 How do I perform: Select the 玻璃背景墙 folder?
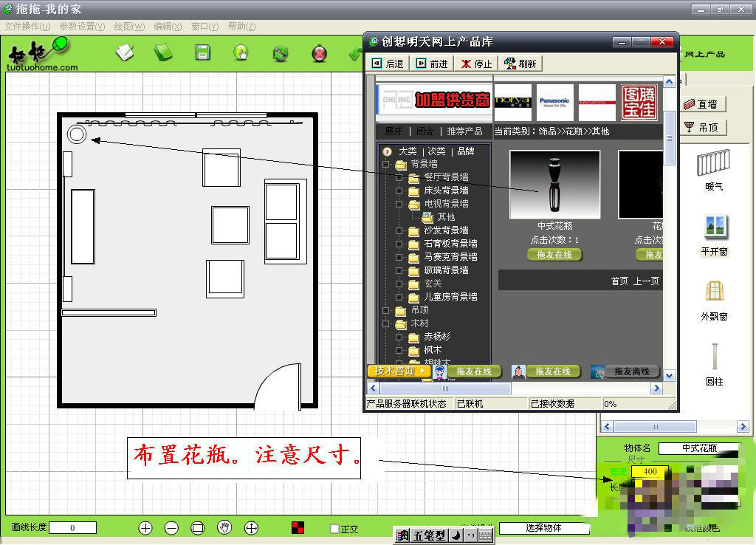[x=446, y=270]
